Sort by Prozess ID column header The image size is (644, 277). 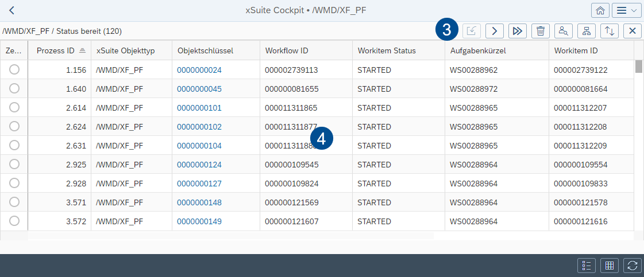coord(55,50)
